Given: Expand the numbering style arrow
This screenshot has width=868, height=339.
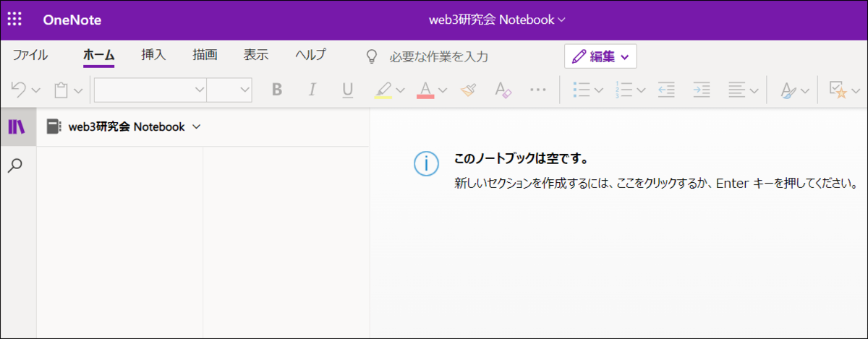Looking at the screenshot, I should pos(641,90).
